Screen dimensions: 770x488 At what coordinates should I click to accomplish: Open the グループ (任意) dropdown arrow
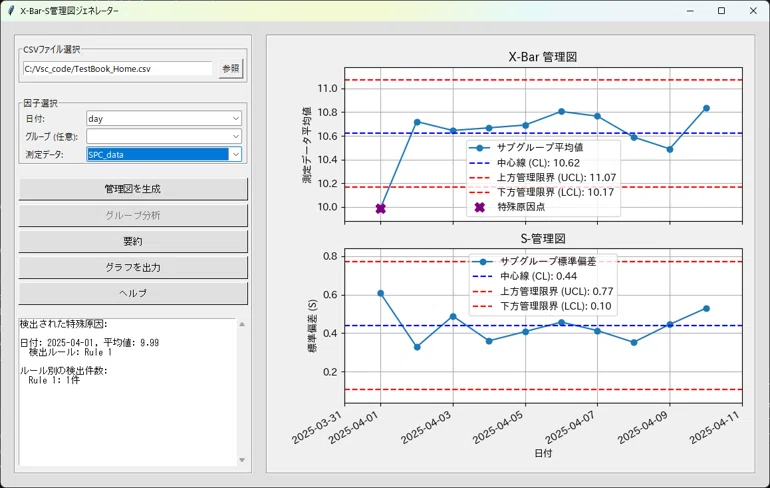pos(236,136)
